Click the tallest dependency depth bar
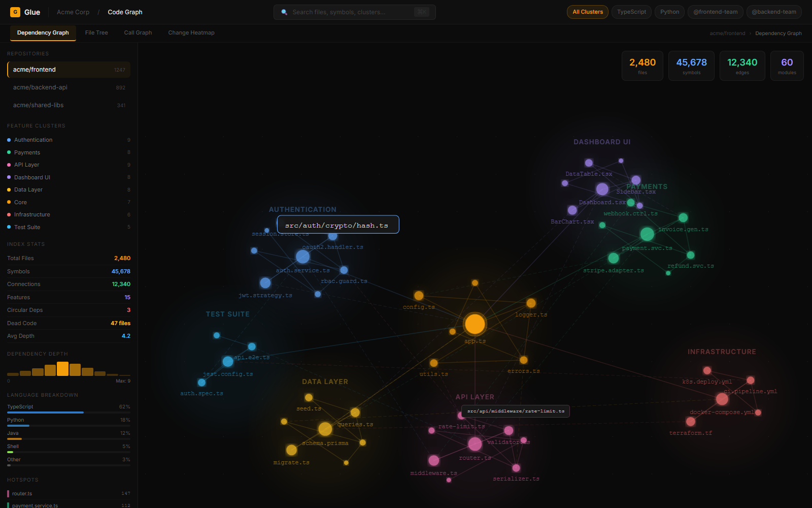Viewport: 812px width, 508px height. (x=62, y=369)
